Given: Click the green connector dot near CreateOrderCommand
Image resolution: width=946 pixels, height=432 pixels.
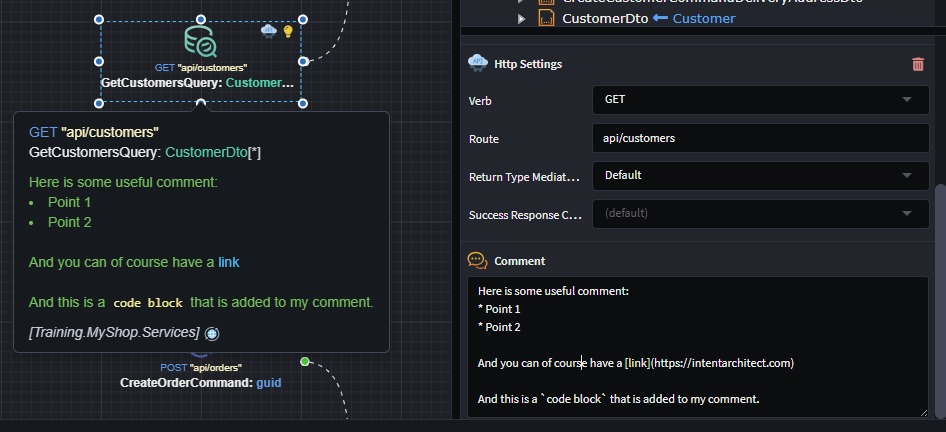Looking at the screenshot, I should 305,361.
